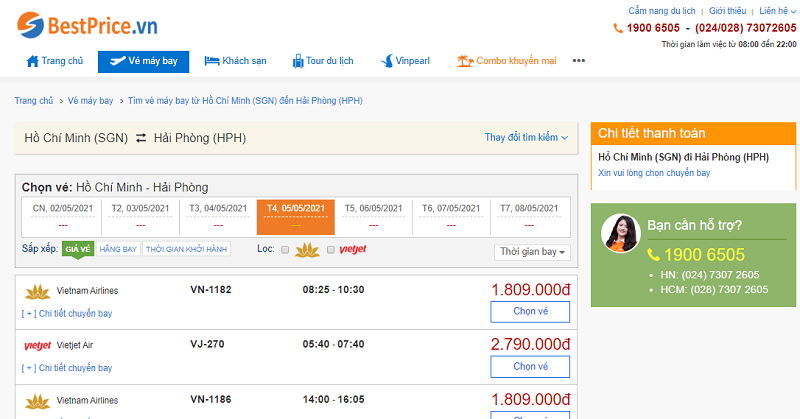Click the phone icon beside 1900 6505 header
The width and height of the screenshot is (800, 419).
point(618,28)
